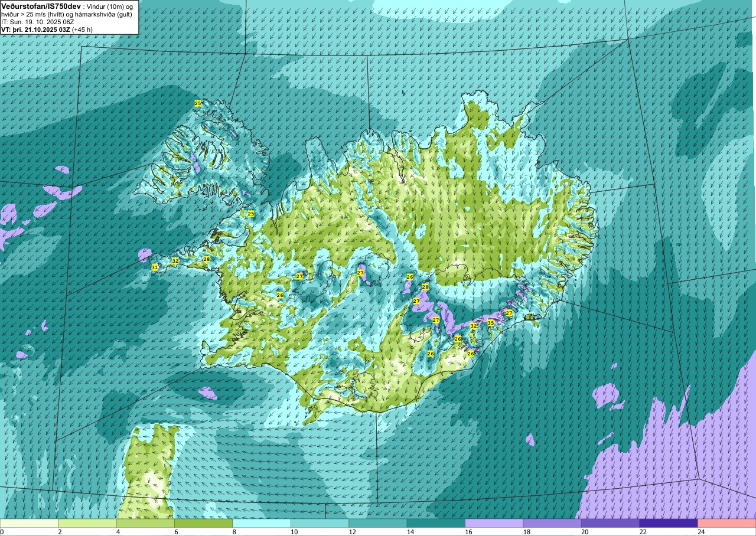The height and width of the screenshot is (536, 756).
Task: Pick the 8–10 m/s pale cyan legend swatch
Action: (262, 524)
